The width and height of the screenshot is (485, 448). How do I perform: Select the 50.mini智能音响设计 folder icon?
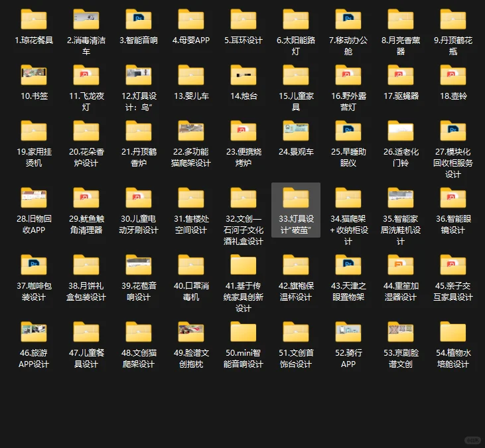(x=243, y=332)
